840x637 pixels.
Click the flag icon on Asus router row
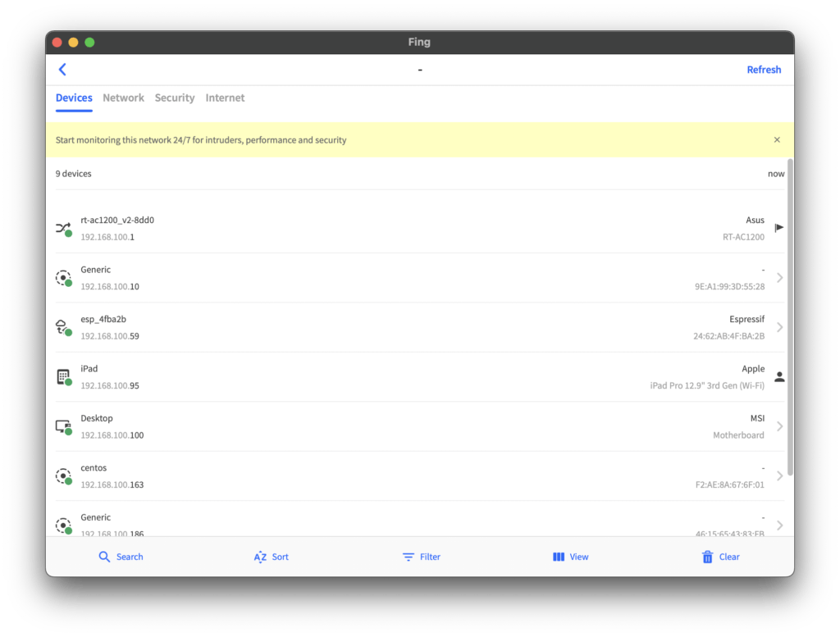click(x=779, y=228)
